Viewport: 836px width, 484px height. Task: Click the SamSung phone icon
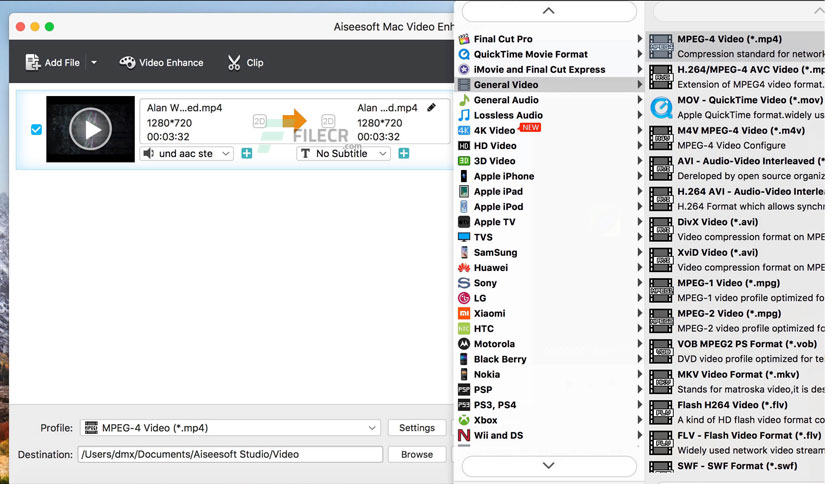[464, 252]
